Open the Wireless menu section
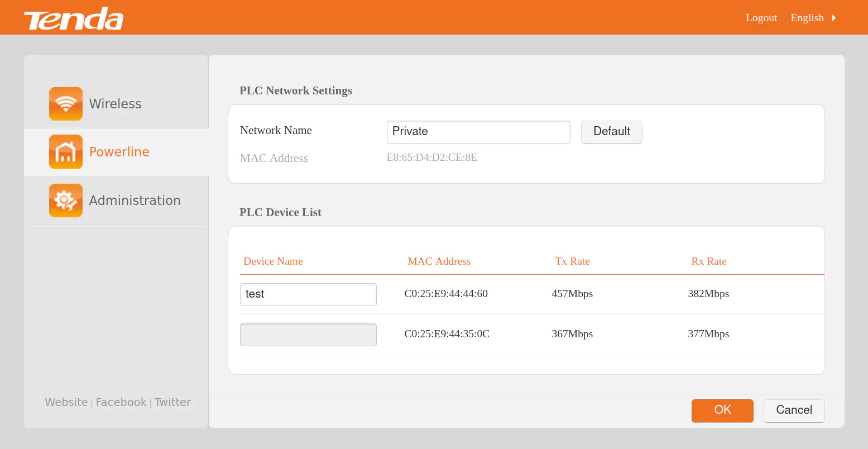The width and height of the screenshot is (868, 449). click(x=115, y=104)
